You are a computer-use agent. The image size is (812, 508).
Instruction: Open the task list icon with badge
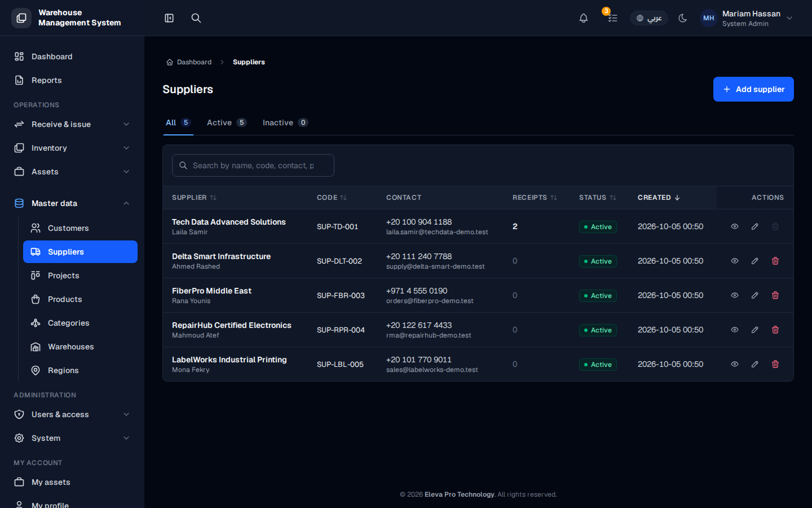point(612,18)
